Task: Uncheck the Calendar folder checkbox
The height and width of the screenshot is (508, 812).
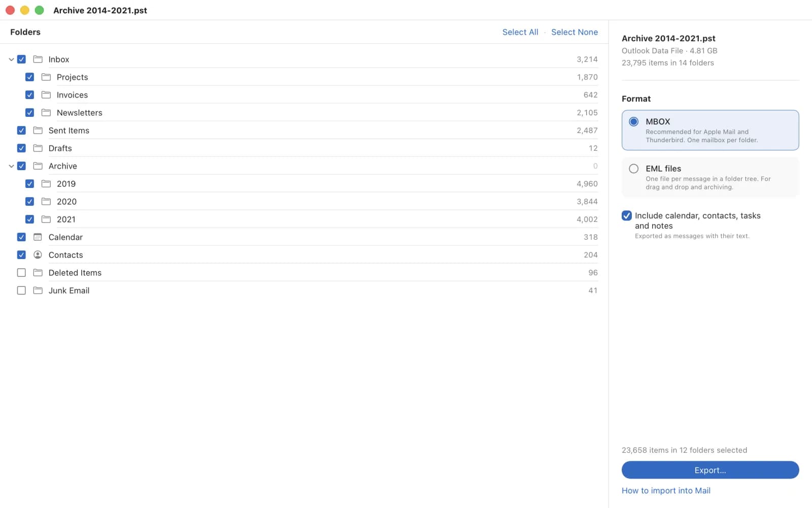Action: (x=21, y=237)
